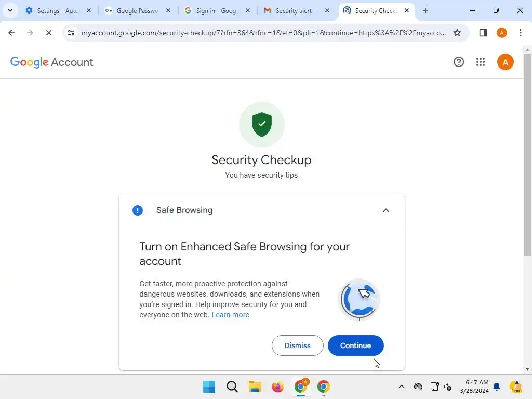Viewport: 532px width, 399px height.
Task: Click the Safe Browsing blue alert icon
Action: [137, 210]
